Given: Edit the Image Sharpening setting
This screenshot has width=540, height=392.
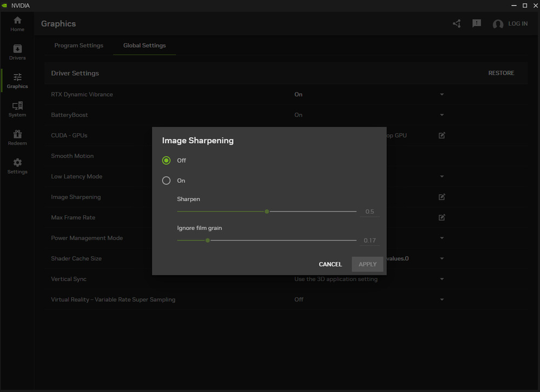Looking at the screenshot, I should [442, 197].
